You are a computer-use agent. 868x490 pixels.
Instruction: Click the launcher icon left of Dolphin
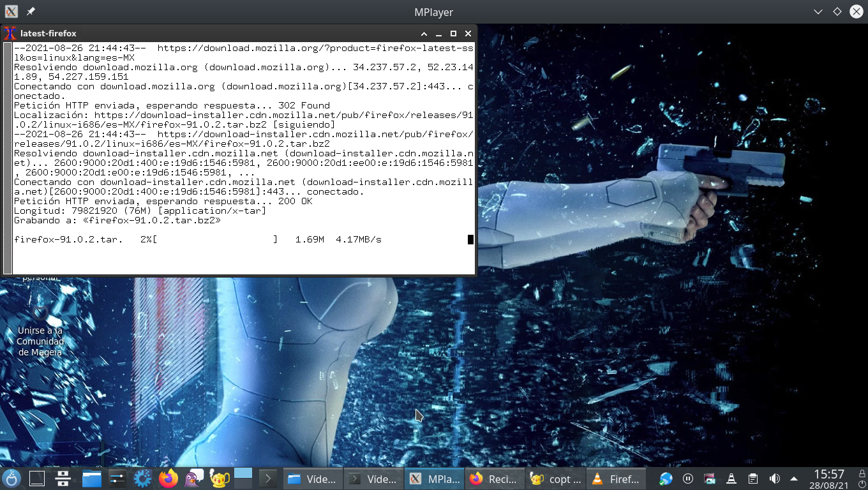coord(63,479)
